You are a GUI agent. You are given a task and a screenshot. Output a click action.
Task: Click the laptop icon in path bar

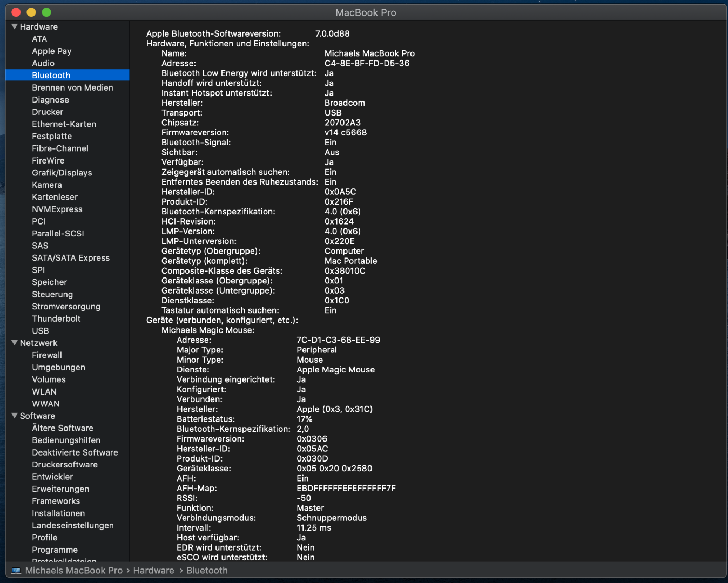(x=16, y=571)
